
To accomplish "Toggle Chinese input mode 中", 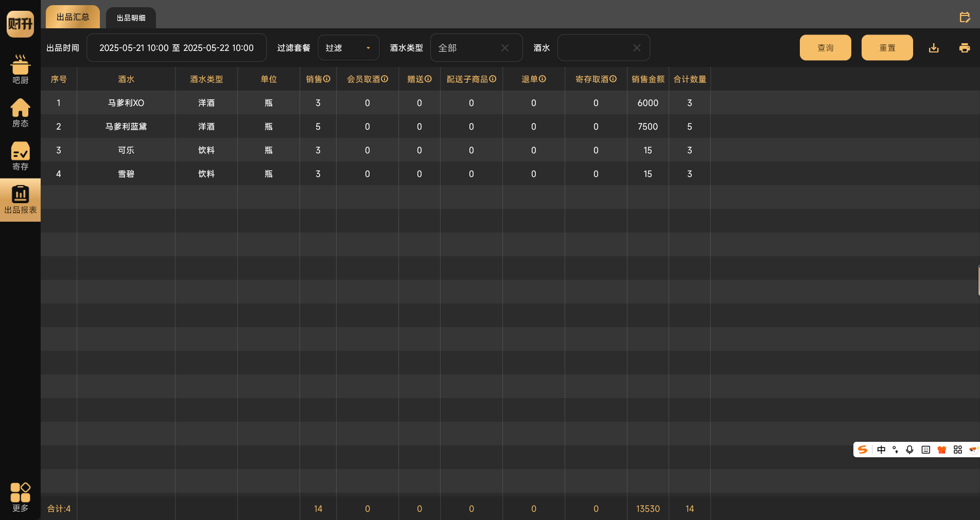I will pos(881,450).
